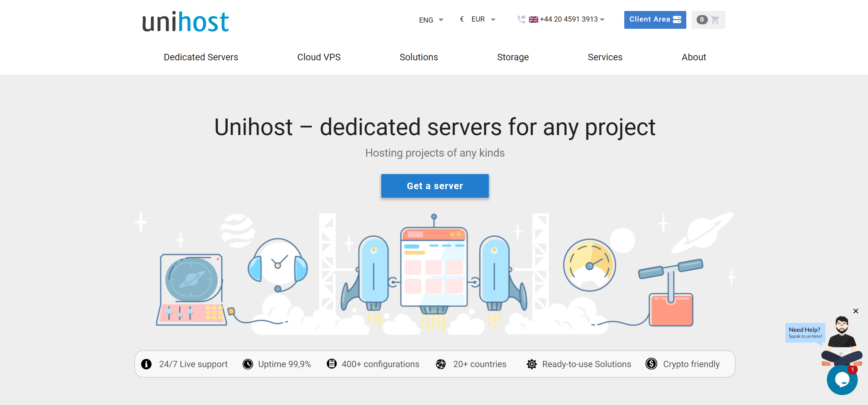This screenshot has height=405, width=868.
Task: Click the Crypto friendly dollar icon
Action: pos(651,364)
